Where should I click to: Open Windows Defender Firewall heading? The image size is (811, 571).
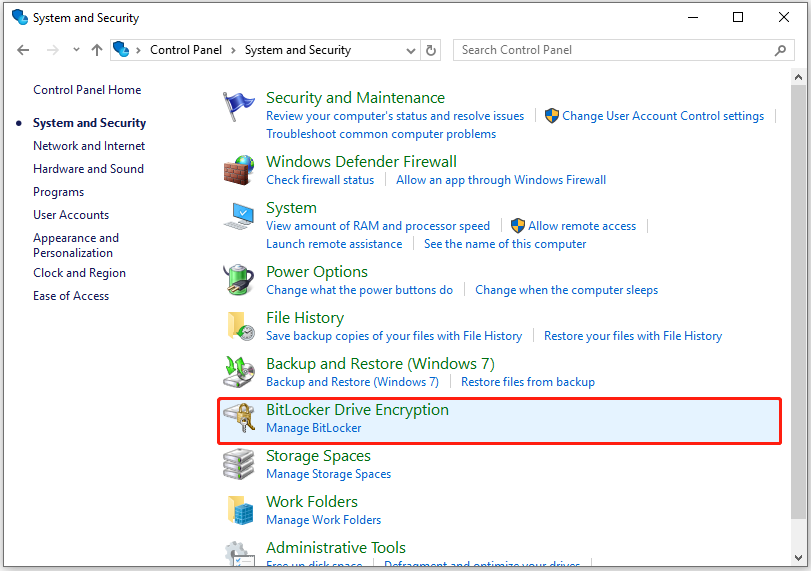[x=361, y=161]
